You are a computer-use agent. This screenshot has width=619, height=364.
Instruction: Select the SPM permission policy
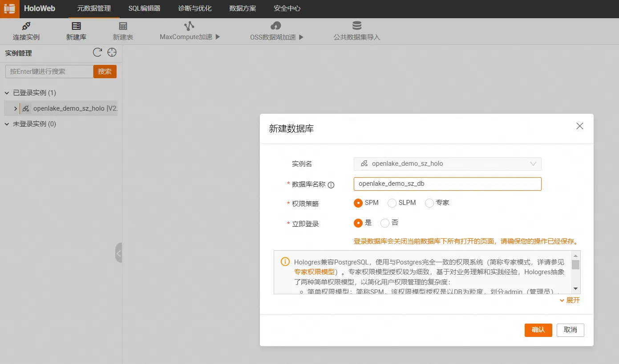pos(358,203)
